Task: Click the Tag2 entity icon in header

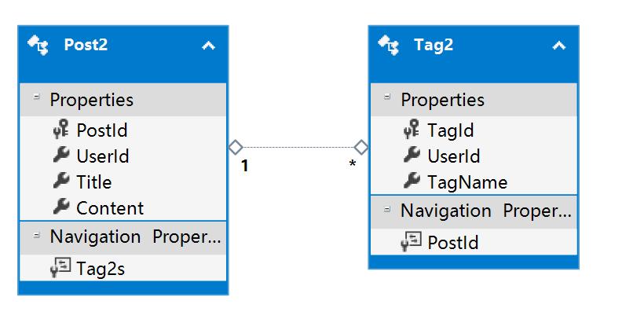Action: pyautogui.click(x=389, y=45)
